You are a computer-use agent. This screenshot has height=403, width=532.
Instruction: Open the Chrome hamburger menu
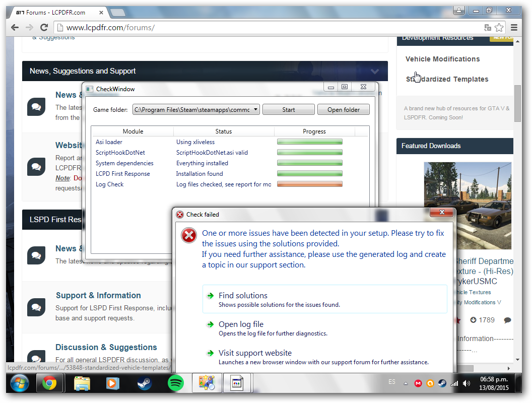[514, 28]
